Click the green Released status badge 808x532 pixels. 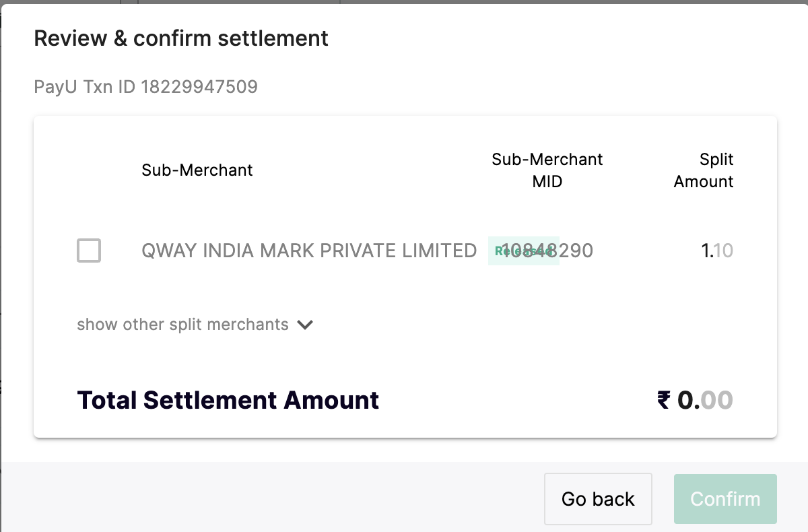click(523, 251)
